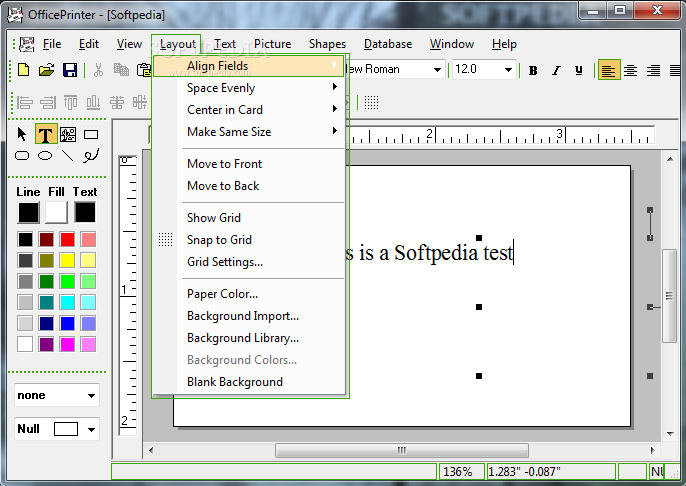The image size is (686, 486).
Task: Expand the Align Fields submenu
Action: tap(249, 66)
